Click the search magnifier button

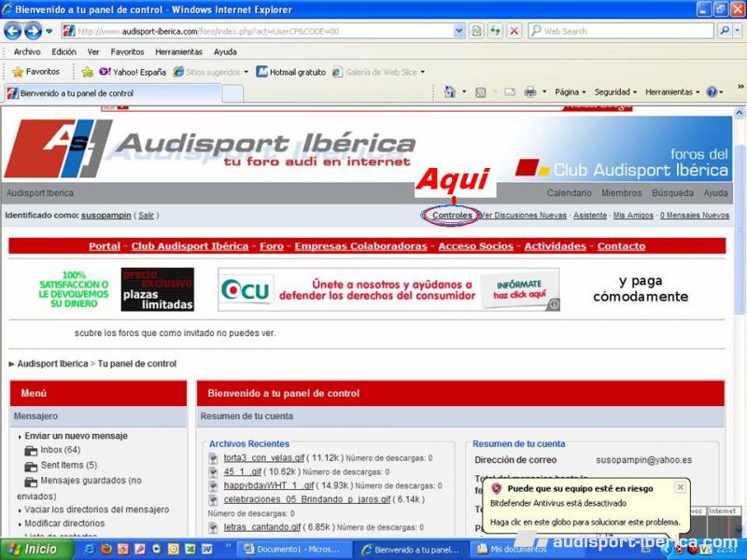[x=725, y=32]
